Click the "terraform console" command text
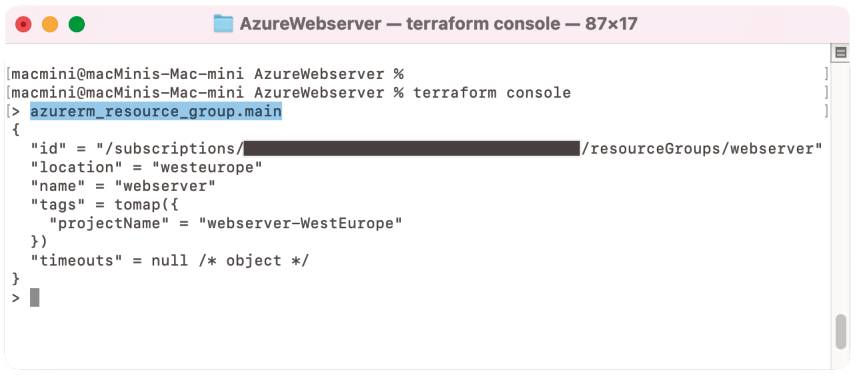The height and width of the screenshot is (377, 857). (492, 92)
